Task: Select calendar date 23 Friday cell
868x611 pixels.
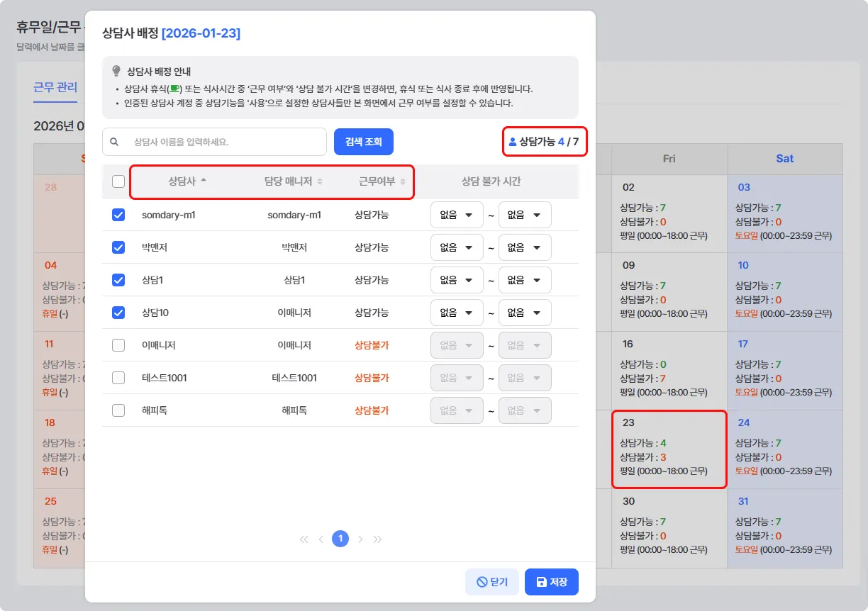Action: (x=669, y=449)
